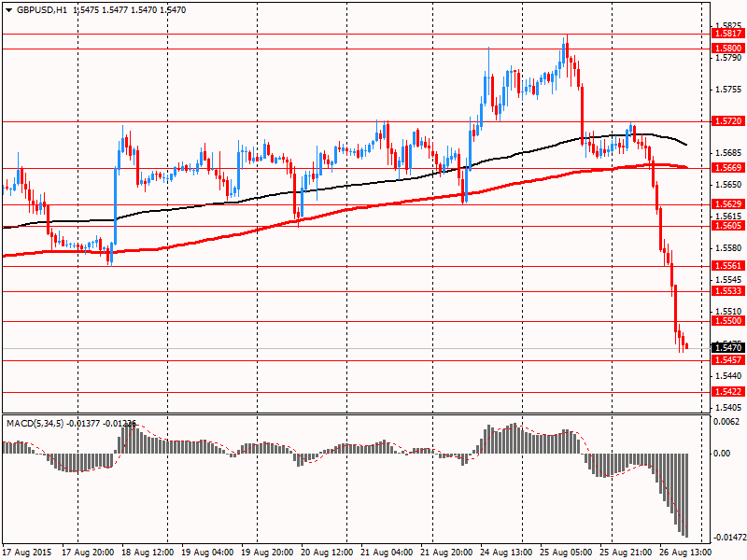
Task: Select the 1.5457 support level label
Action: tap(728, 360)
